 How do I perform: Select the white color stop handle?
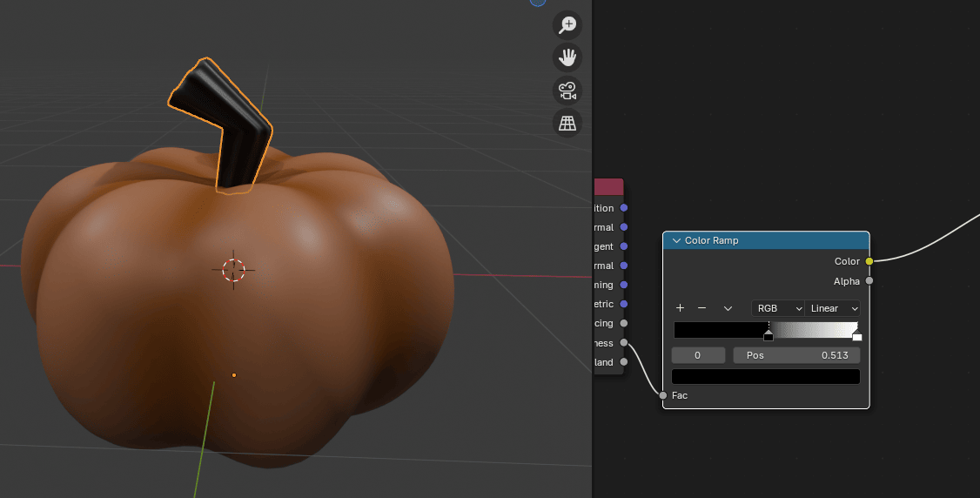pos(856,335)
